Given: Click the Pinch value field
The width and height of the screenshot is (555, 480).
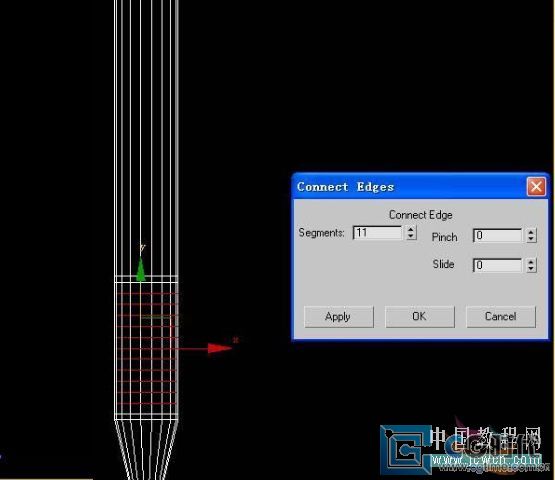Looking at the screenshot, I should click(497, 235).
